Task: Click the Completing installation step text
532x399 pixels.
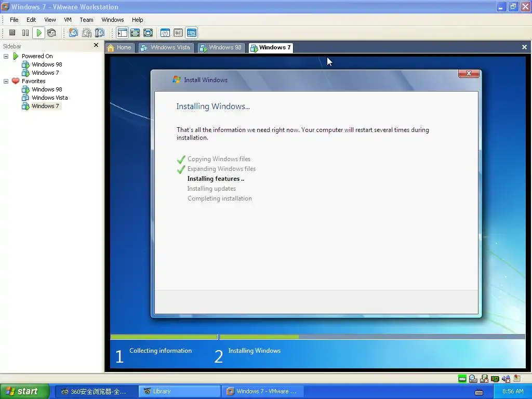Action: [x=220, y=198]
